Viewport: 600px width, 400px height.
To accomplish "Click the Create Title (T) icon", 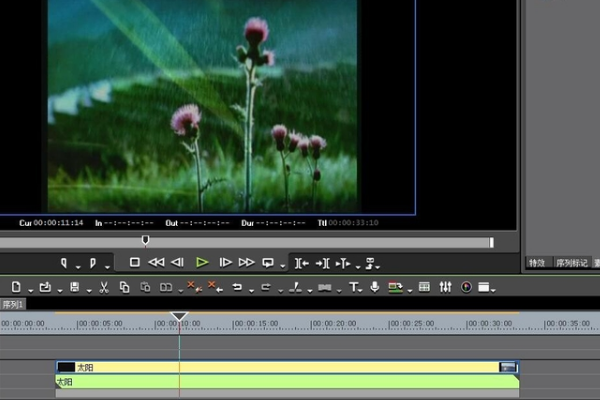I will [x=353, y=288].
